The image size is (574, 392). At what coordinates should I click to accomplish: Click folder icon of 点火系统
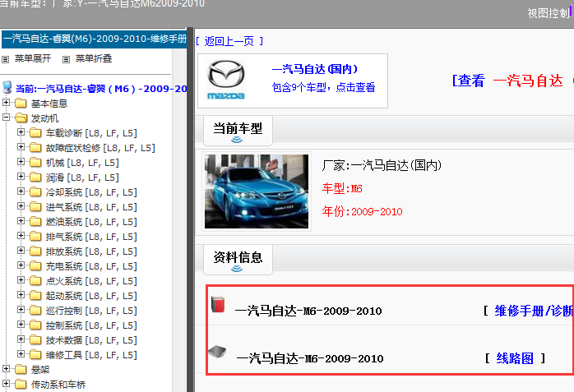[35, 280]
